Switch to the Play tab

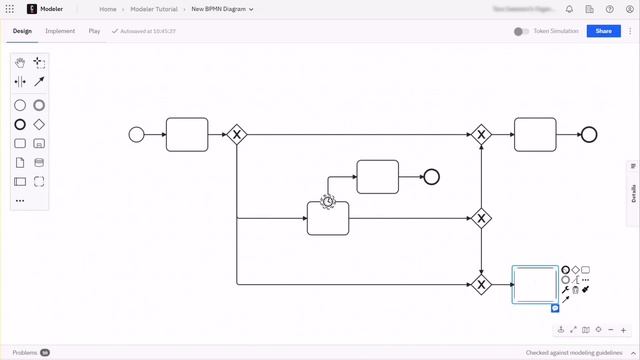pos(94,31)
